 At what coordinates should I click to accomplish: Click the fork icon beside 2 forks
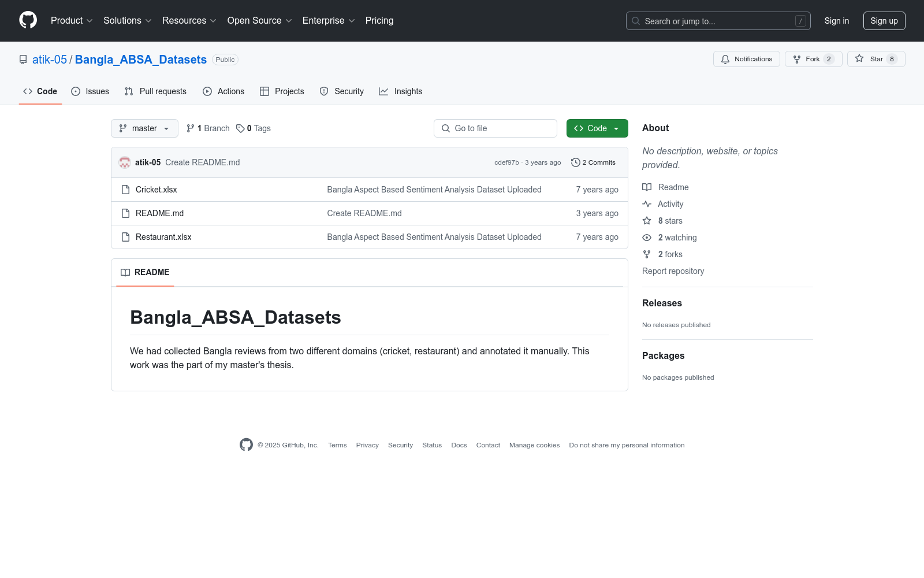click(x=647, y=254)
